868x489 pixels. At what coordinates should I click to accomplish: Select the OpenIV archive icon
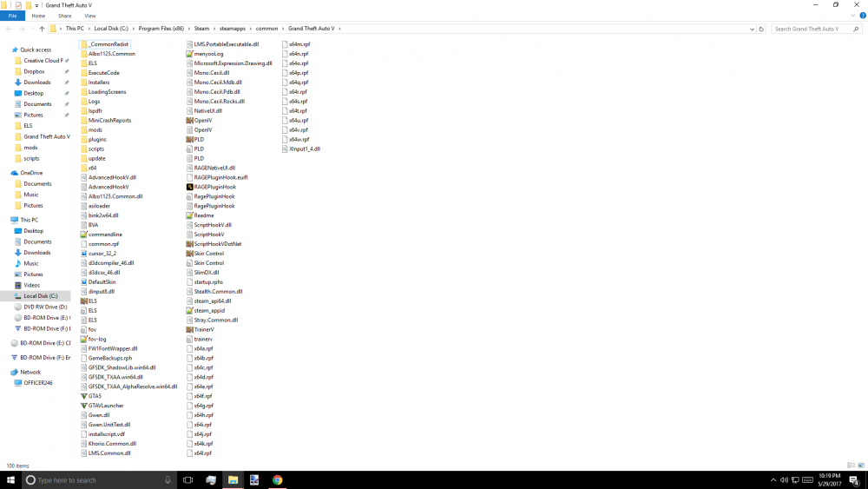(x=189, y=120)
